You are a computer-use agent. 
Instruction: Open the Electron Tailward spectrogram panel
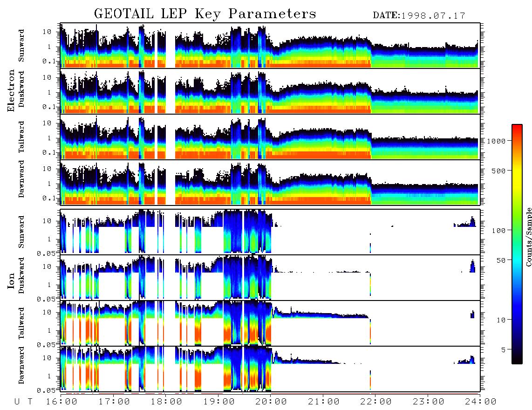coord(270,137)
